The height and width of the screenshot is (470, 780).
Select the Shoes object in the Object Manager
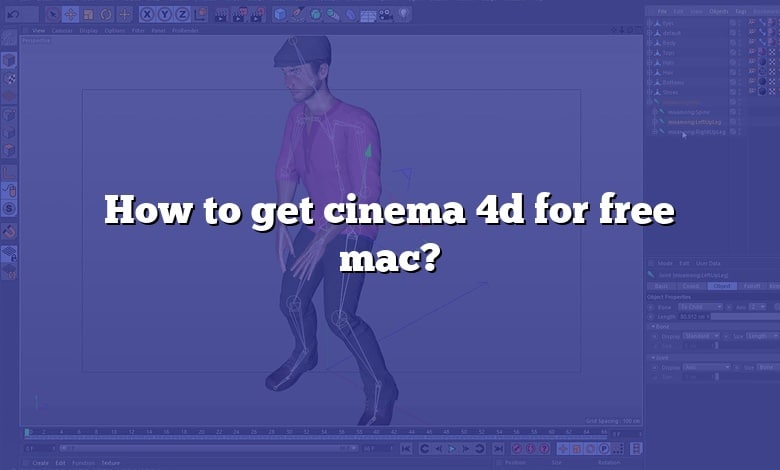pos(670,92)
